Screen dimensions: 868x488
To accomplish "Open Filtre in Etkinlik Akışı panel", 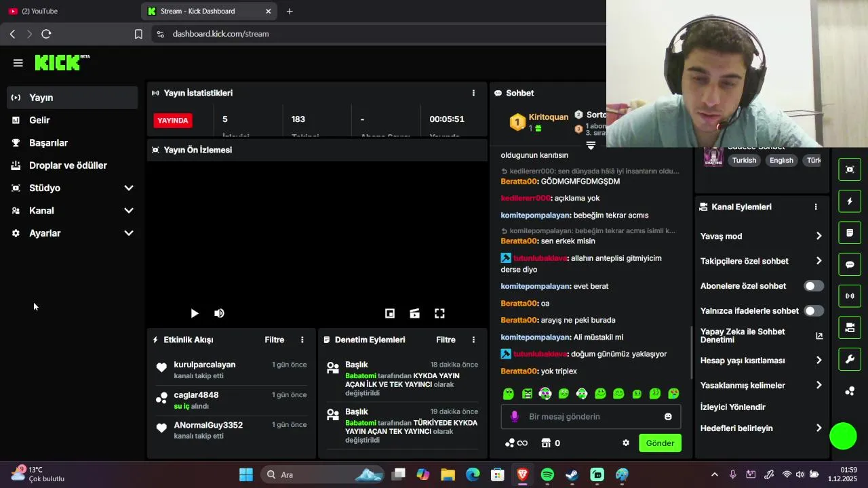I will [x=275, y=340].
